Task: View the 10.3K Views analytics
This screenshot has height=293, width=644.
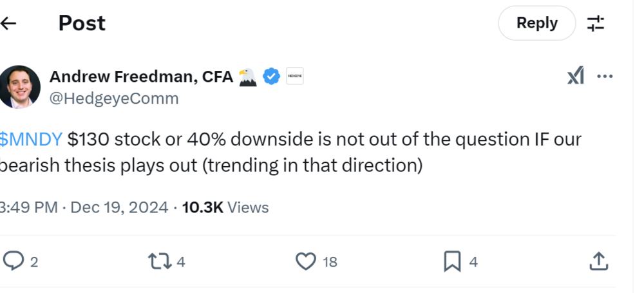Action: tap(225, 207)
